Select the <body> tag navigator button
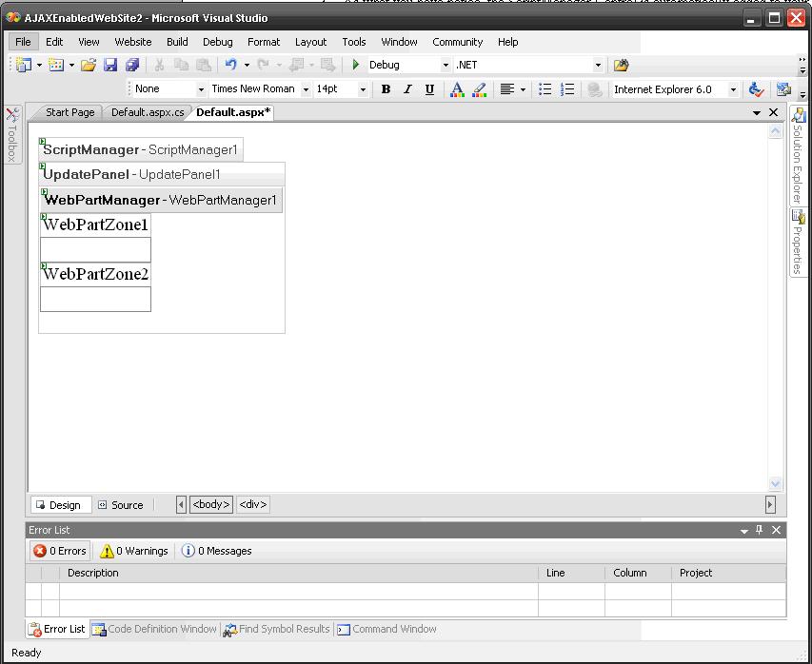This screenshot has width=812, height=664. (211, 504)
